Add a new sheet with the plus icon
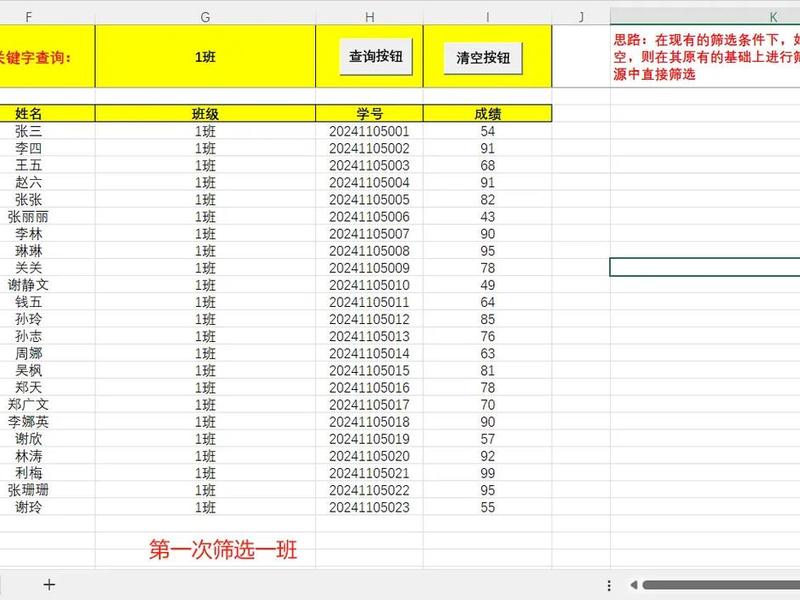 click(x=49, y=585)
